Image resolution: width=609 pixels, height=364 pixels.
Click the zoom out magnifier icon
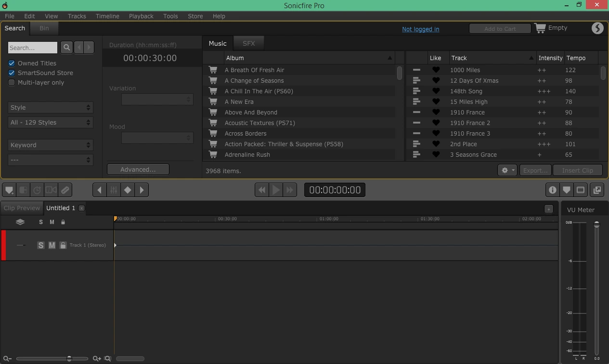(x=7, y=358)
